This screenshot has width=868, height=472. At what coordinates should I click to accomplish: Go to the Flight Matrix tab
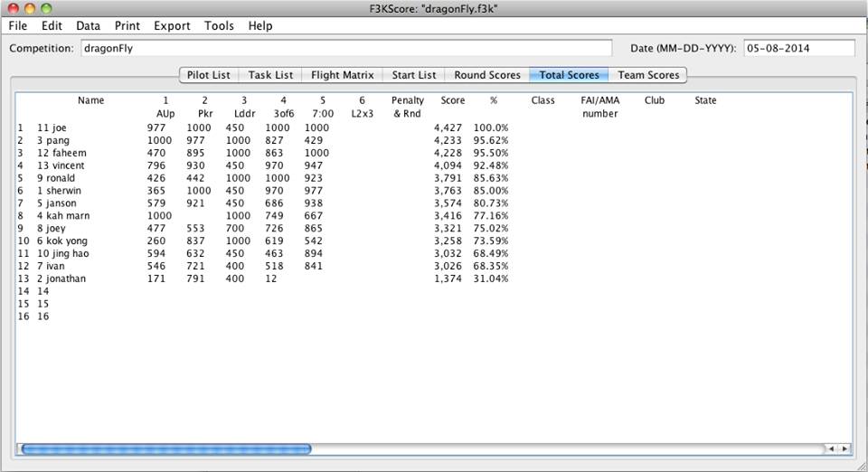[342, 75]
